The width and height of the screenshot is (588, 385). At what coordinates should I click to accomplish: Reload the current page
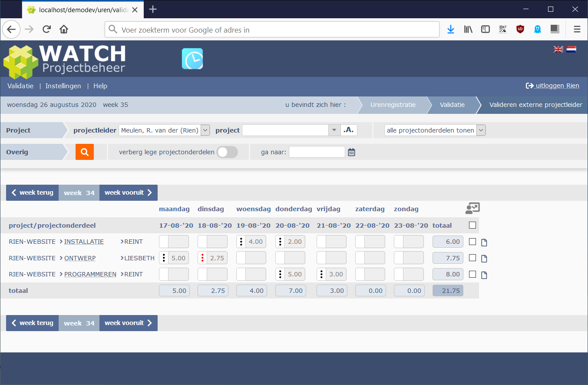[x=46, y=30]
